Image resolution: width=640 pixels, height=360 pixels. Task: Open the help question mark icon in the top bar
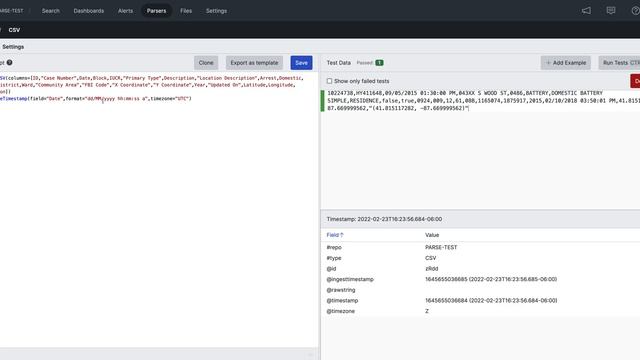(636, 11)
